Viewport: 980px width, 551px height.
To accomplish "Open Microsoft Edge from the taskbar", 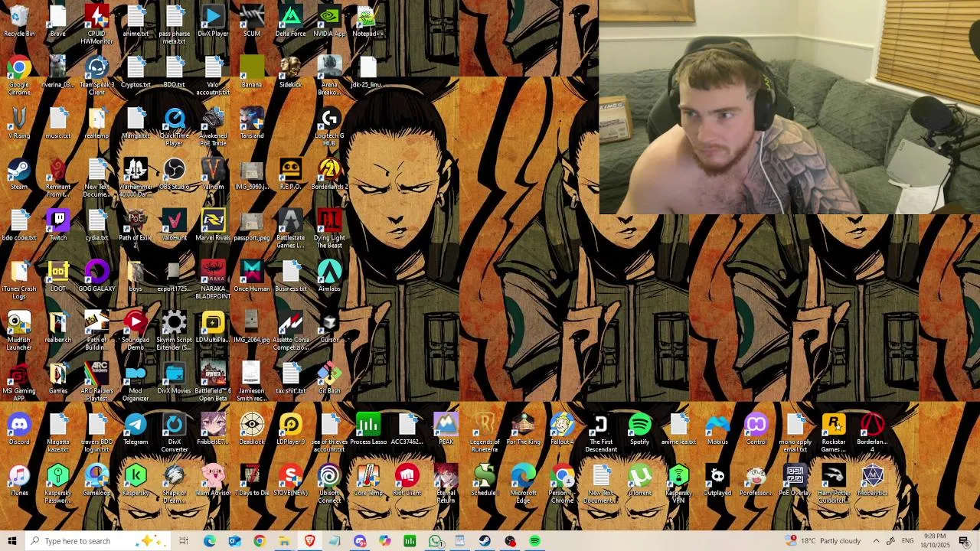I will pos(209,541).
